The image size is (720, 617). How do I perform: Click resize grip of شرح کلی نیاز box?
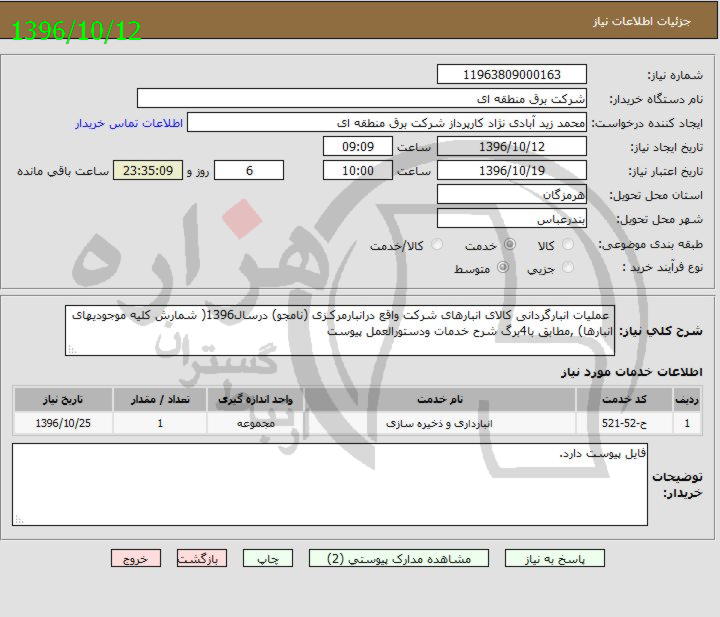(71, 350)
